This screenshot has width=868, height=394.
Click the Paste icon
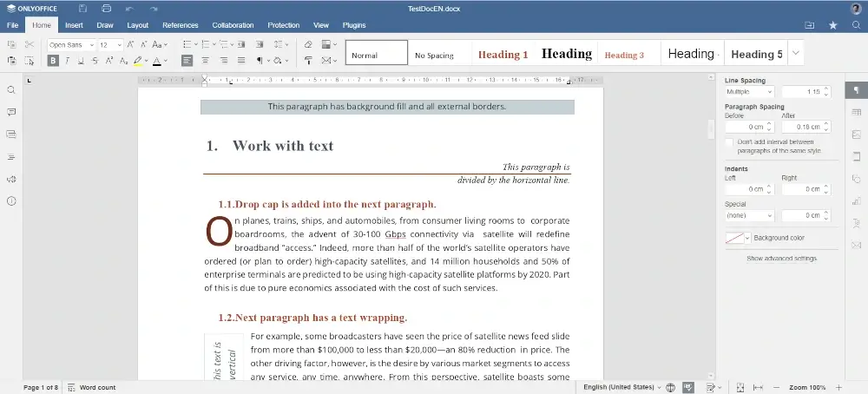11,61
